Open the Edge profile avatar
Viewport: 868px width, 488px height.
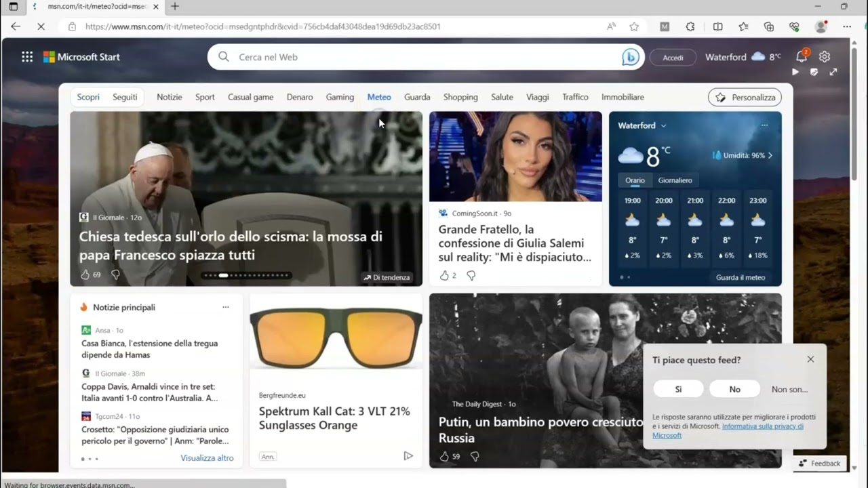(x=821, y=26)
